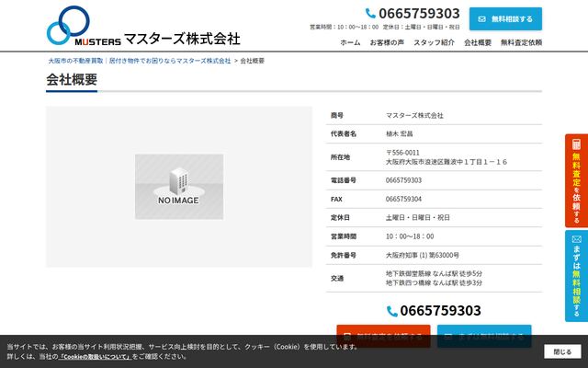Click the blue 無料相談する header button

pyautogui.click(x=505, y=18)
